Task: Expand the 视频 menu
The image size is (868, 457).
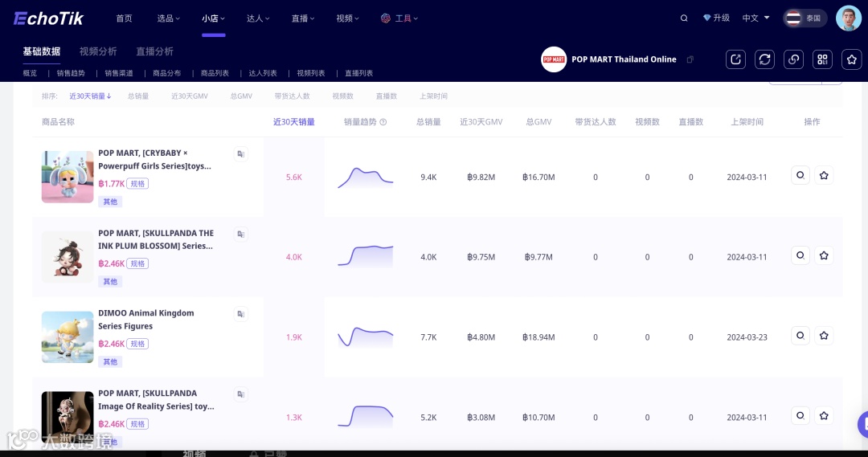Action: (x=348, y=18)
